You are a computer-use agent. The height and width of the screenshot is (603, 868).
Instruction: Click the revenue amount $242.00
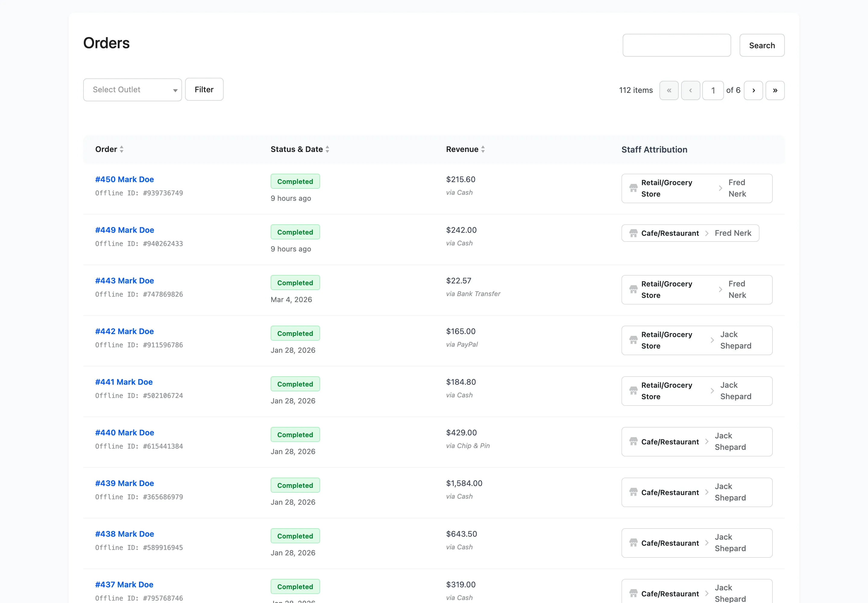click(461, 230)
